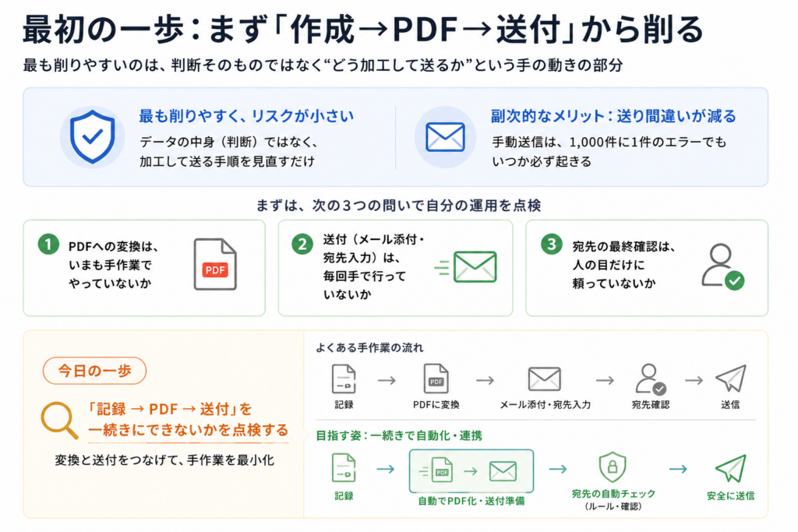Image resolution: width=798 pixels, height=532 pixels.
Task: Click the green number 3 badge
Action: tap(552, 244)
